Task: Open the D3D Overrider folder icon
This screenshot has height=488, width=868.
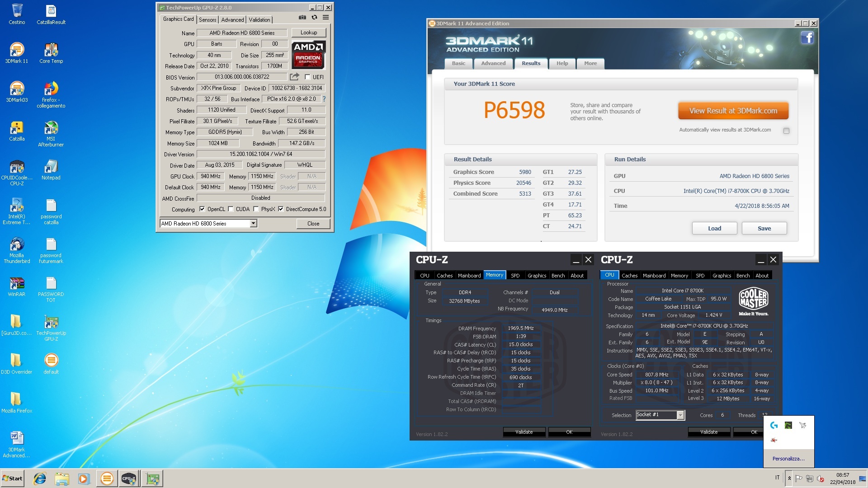Action: click(17, 364)
